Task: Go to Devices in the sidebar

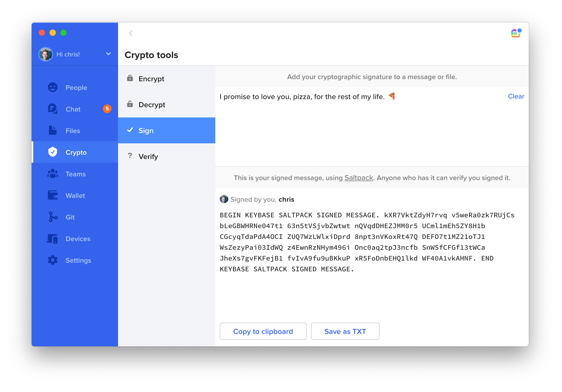Action: tap(75, 239)
